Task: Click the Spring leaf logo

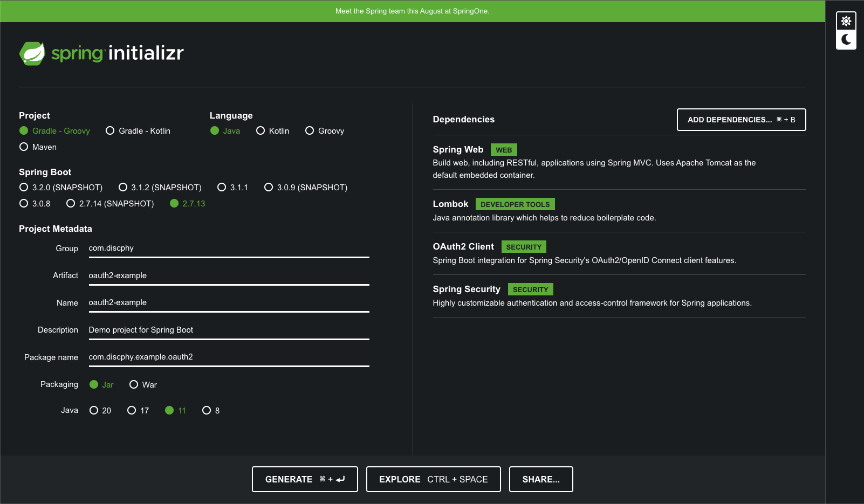Action: 32,53
